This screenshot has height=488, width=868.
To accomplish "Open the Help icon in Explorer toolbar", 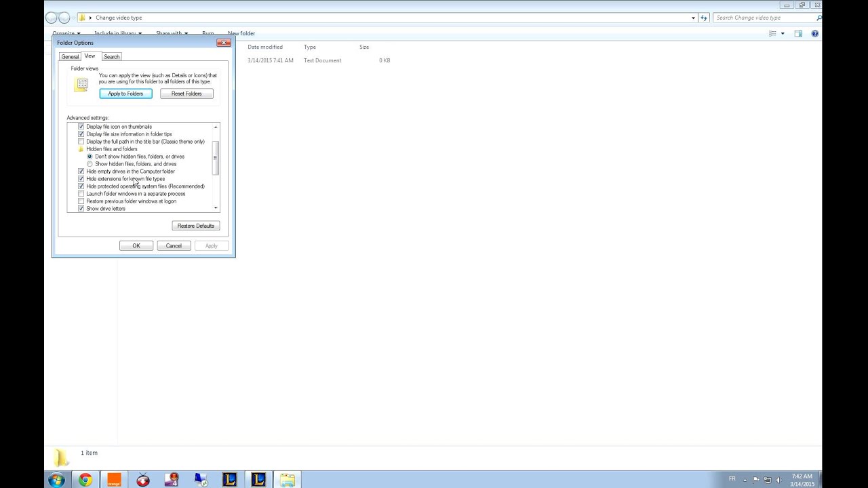I will point(814,33).
